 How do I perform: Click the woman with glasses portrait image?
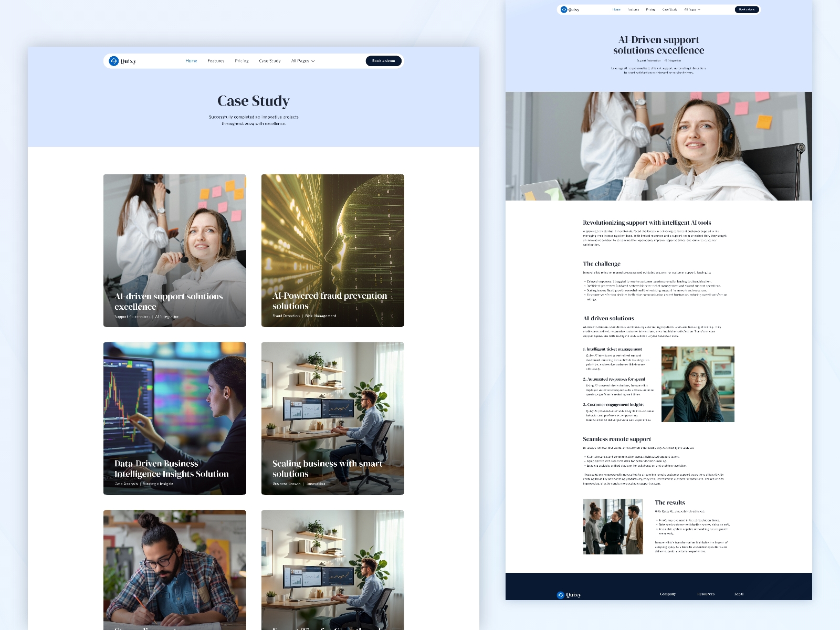click(698, 384)
